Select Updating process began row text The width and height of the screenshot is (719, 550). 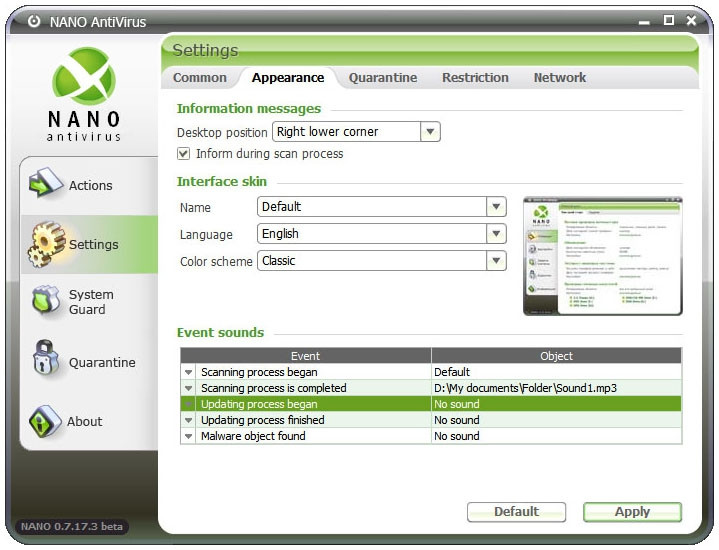(259, 404)
